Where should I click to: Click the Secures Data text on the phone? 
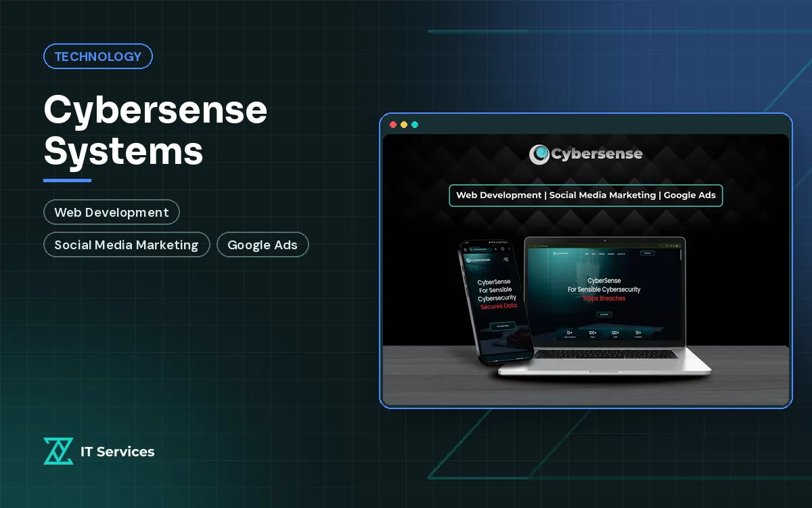[x=499, y=306]
